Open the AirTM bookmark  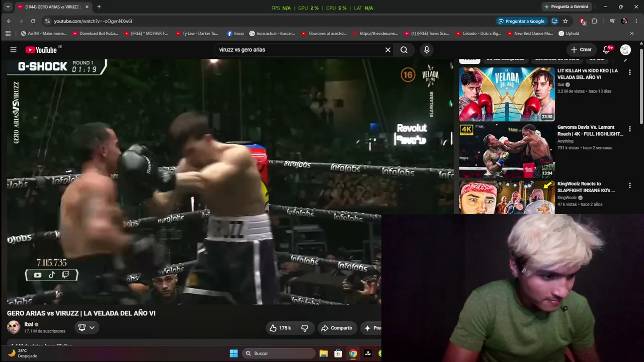(44, 34)
